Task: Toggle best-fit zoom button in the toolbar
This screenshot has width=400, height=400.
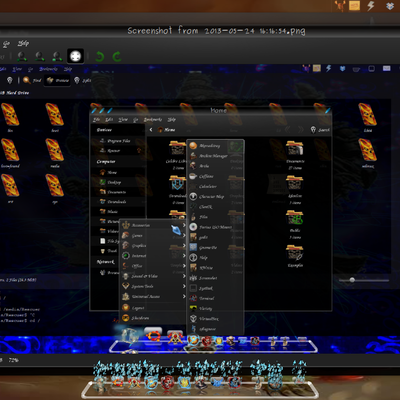Action: [75, 56]
